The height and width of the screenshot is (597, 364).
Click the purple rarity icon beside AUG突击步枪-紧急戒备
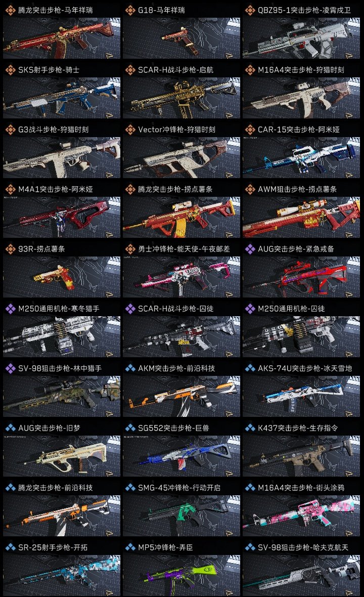point(250,248)
